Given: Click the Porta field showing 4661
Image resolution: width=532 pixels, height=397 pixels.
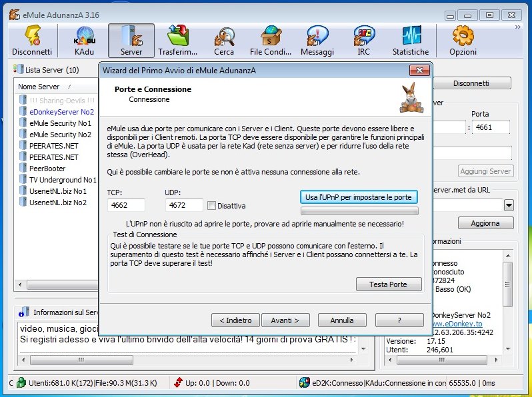Looking at the screenshot, I should click(x=491, y=127).
